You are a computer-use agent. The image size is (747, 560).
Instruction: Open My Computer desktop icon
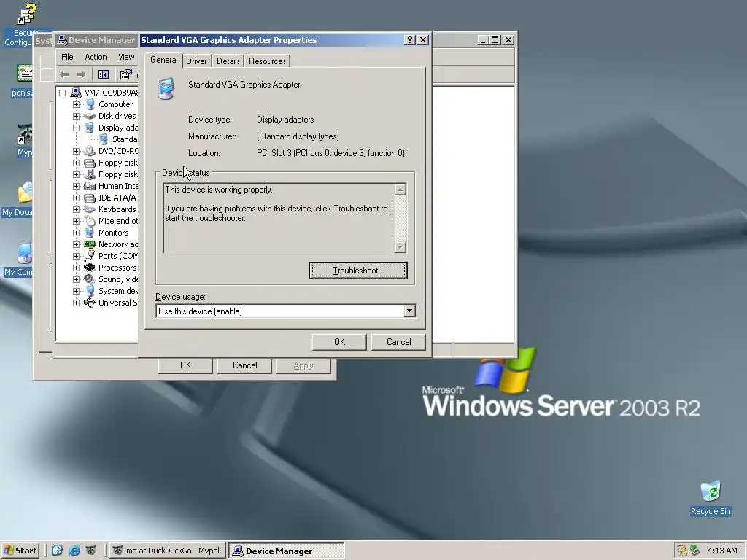point(18,260)
